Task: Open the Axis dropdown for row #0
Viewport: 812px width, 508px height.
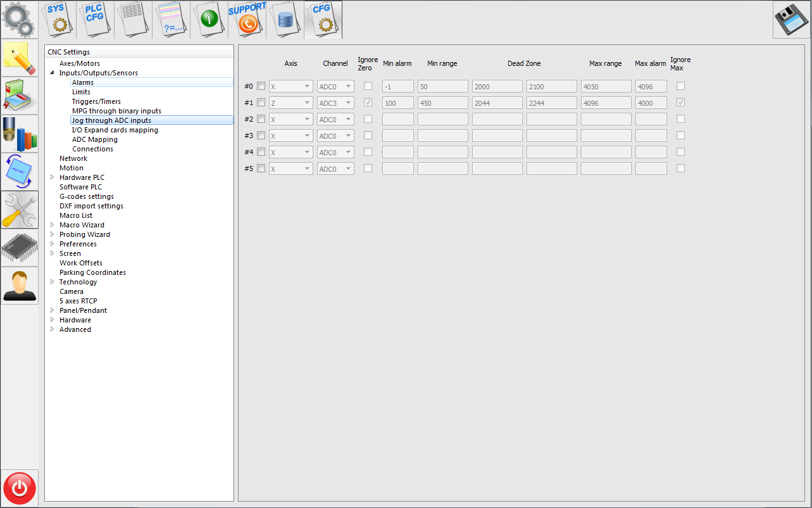Action: [x=290, y=86]
